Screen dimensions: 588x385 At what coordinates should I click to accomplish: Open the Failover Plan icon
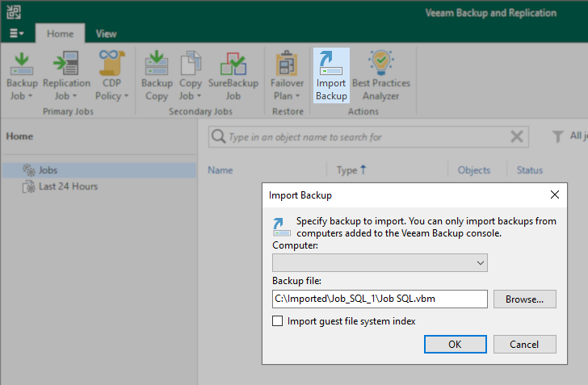287,76
